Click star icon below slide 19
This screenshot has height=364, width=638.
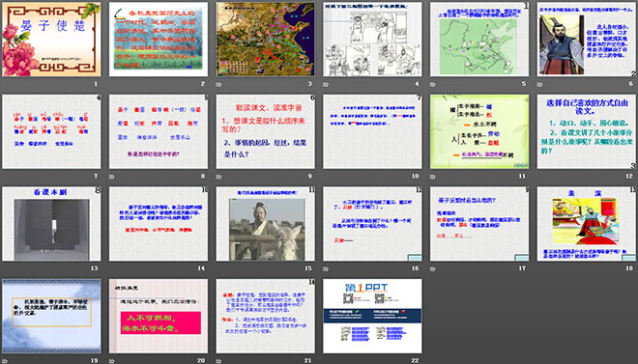pos(5,361)
